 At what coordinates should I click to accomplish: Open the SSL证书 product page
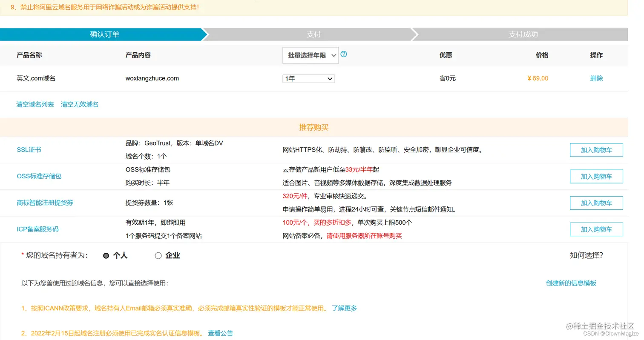pos(29,150)
